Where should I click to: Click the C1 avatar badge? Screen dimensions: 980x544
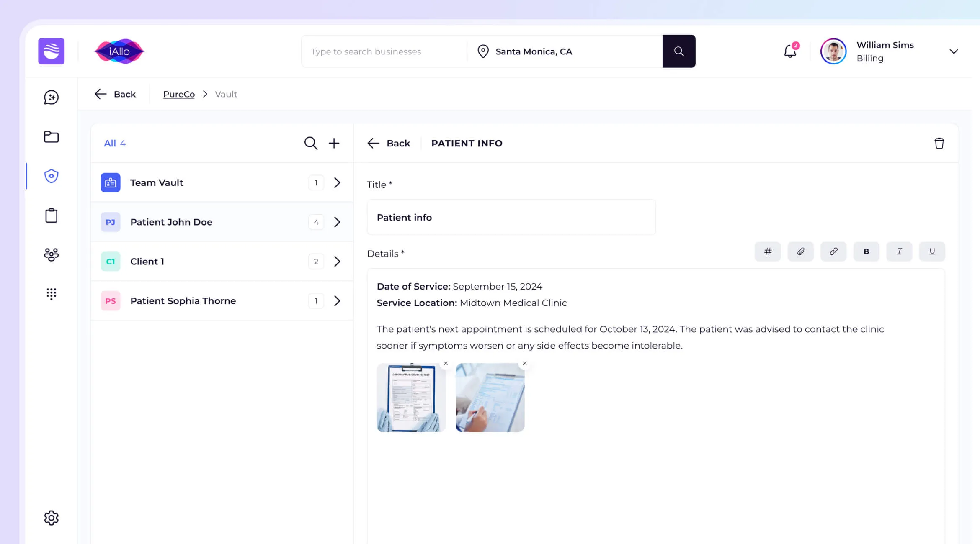point(111,261)
